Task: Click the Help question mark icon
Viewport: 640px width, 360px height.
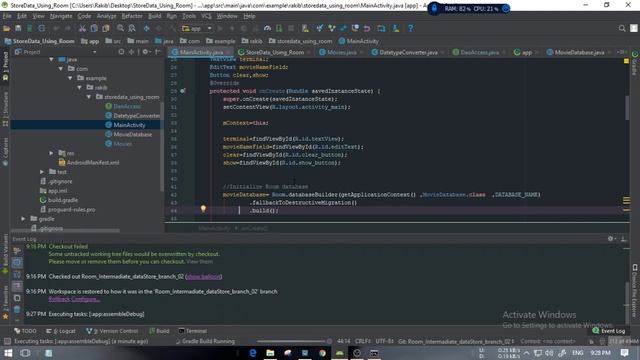Action: tap(411, 29)
